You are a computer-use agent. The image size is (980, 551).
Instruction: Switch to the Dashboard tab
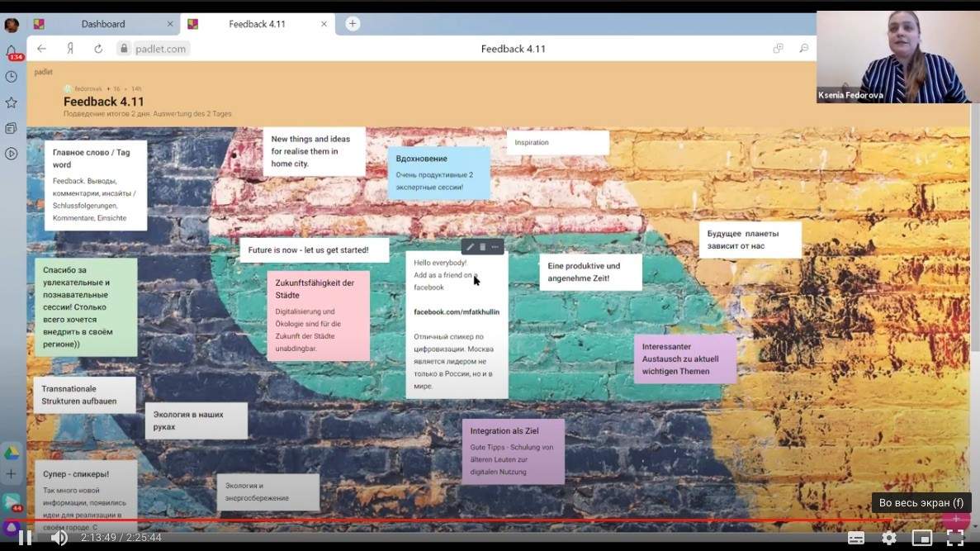103,24
